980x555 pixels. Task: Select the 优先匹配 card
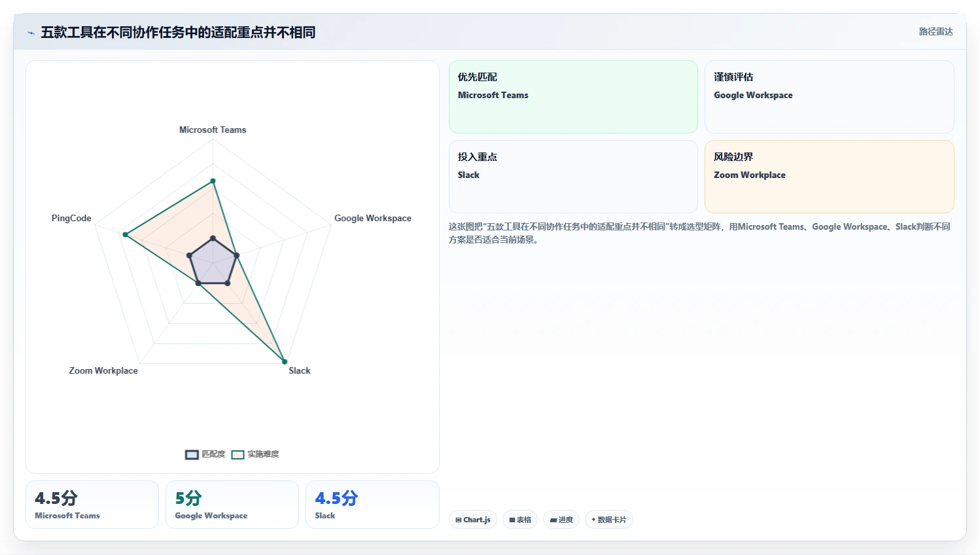[573, 97]
